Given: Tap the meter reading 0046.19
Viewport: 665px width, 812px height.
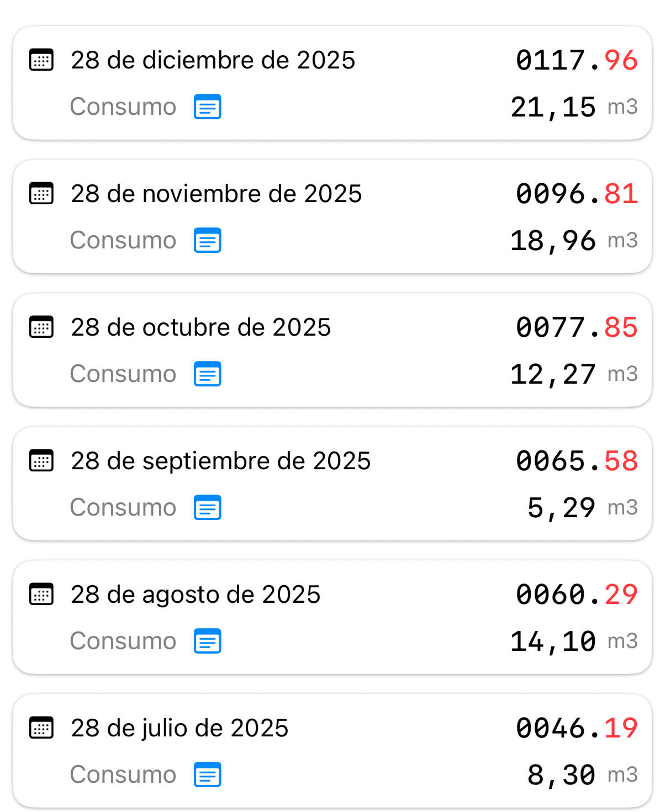Looking at the screenshot, I should (x=576, y=728).
